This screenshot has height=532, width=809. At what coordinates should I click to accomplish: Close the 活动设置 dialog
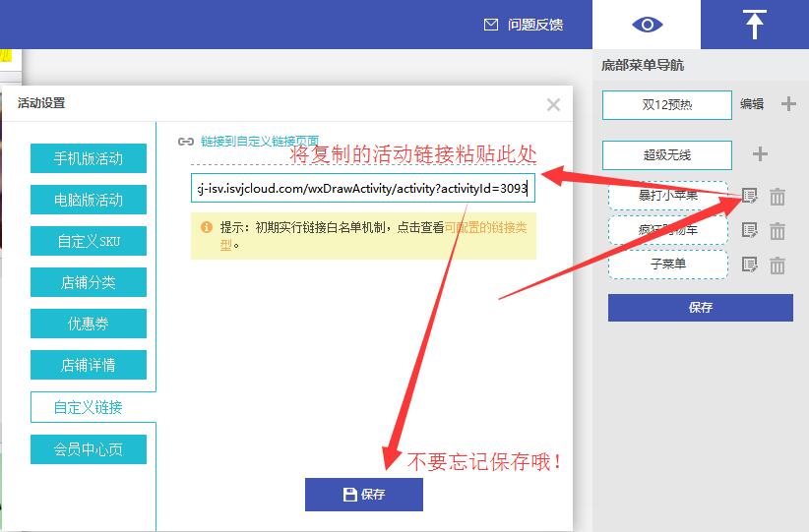[553, 104]
